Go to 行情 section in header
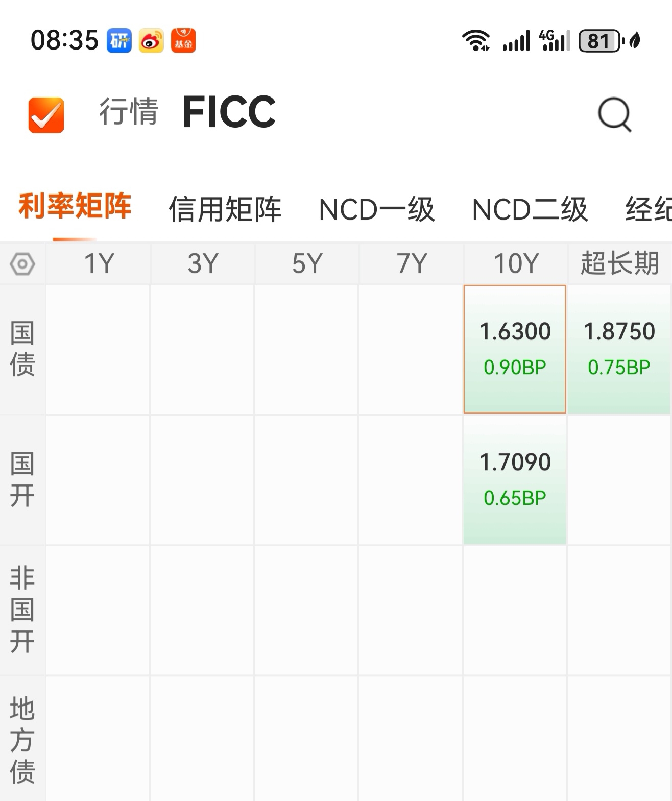The width and height of the screenshot is (672, 801). pos(129,111)
